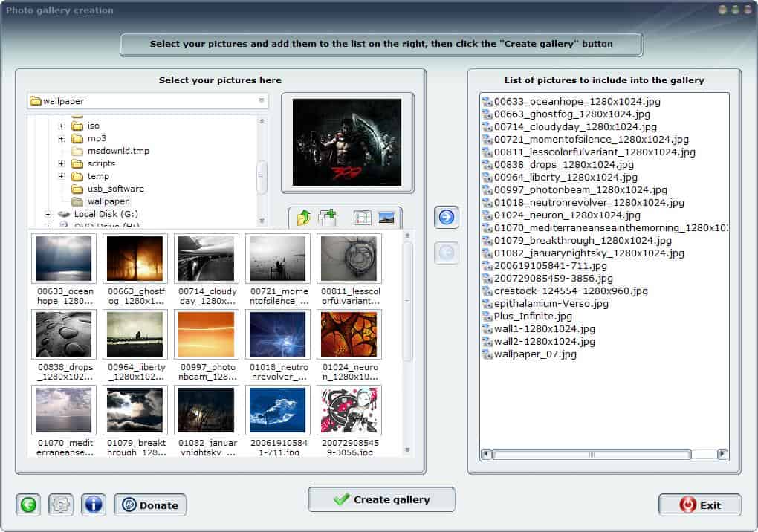Click the add all files icon

click(328, 218)
